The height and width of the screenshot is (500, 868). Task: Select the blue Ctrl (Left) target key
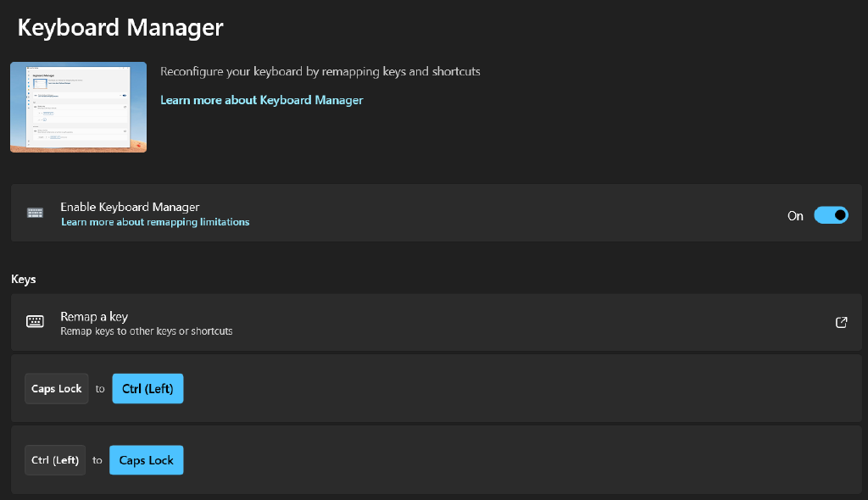coord(147,389)
